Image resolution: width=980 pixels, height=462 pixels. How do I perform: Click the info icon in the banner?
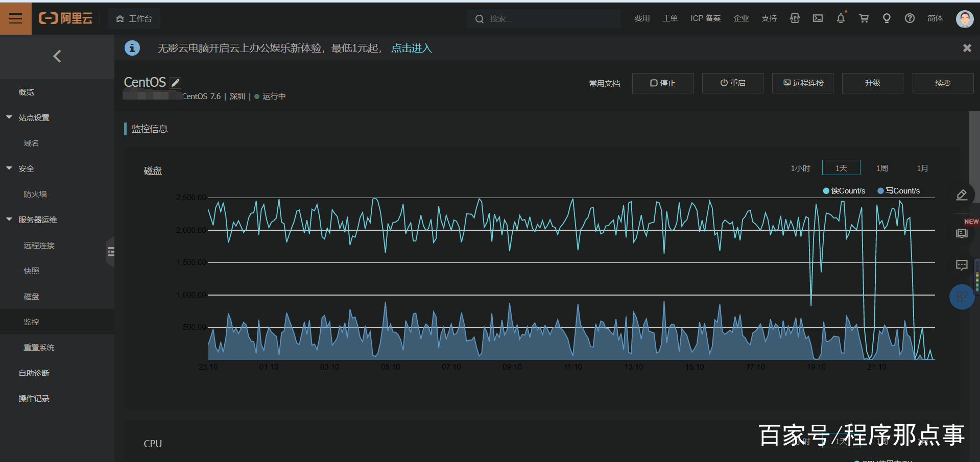[132, 48]
